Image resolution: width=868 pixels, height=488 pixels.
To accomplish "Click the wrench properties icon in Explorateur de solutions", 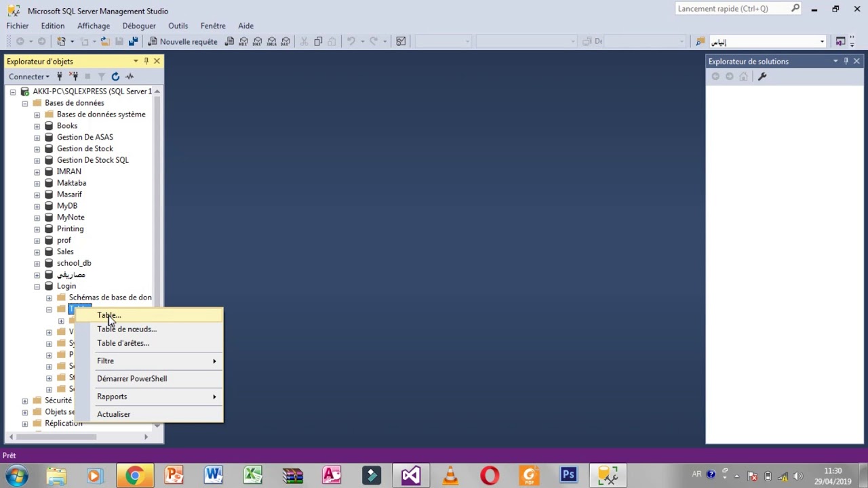I will (x=762, y=77).
